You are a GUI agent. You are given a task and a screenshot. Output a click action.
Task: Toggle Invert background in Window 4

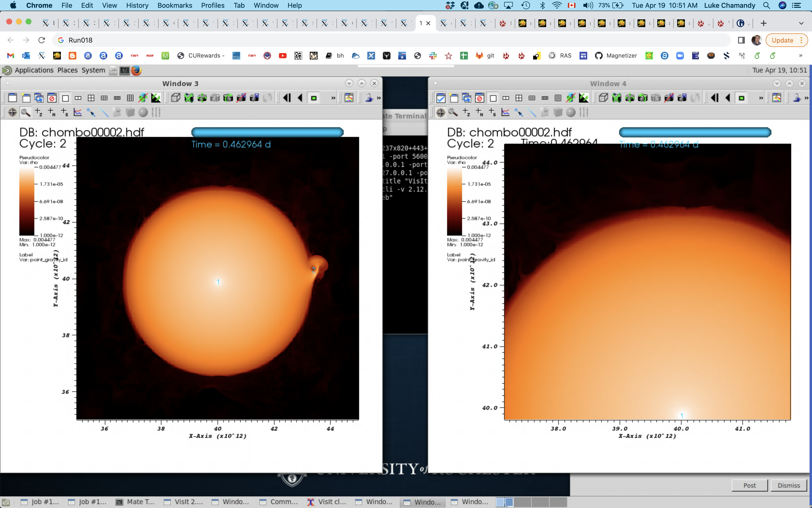[x=584, y=98]
